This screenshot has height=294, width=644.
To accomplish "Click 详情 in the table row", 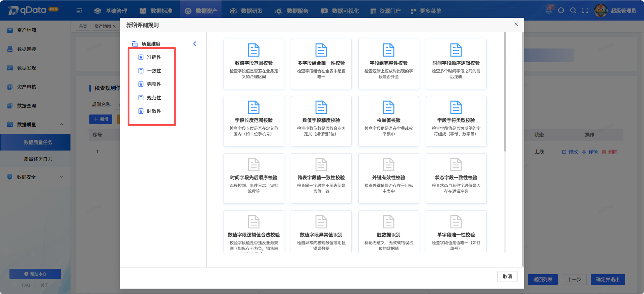I will coord(590,152).
